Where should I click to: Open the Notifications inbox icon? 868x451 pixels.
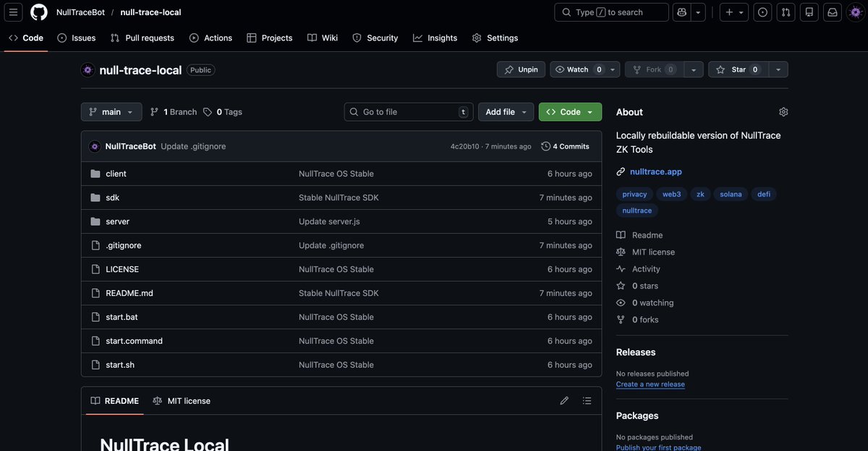tap(833, 12)
